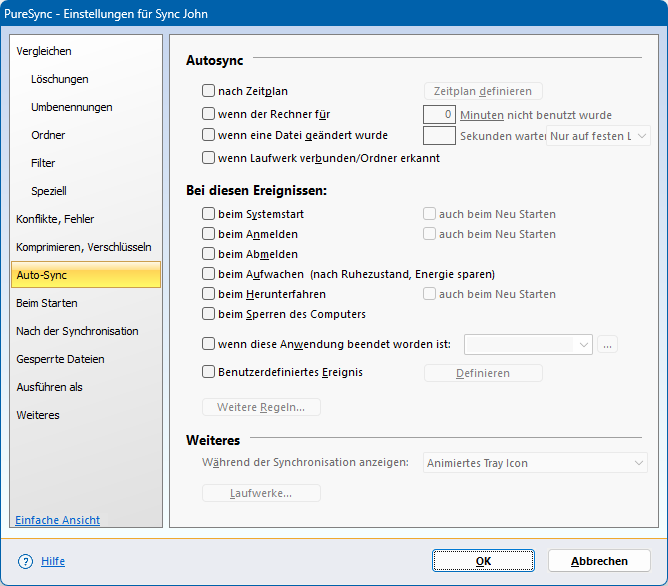The height and width of the screenshot is (586, 668).
Task: Cancel with the Abbrechen button
Action: tap(599, 561)
